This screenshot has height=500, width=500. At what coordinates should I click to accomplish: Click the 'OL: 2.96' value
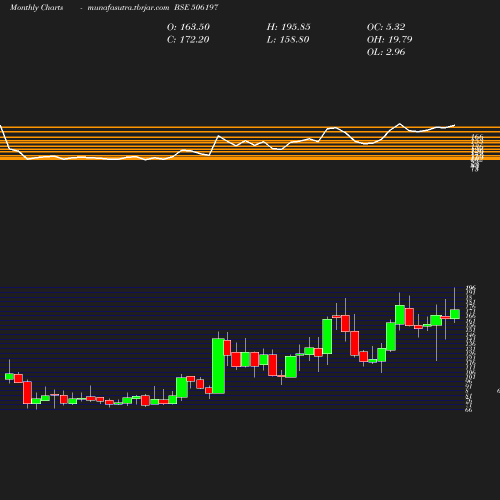[386, 52]
